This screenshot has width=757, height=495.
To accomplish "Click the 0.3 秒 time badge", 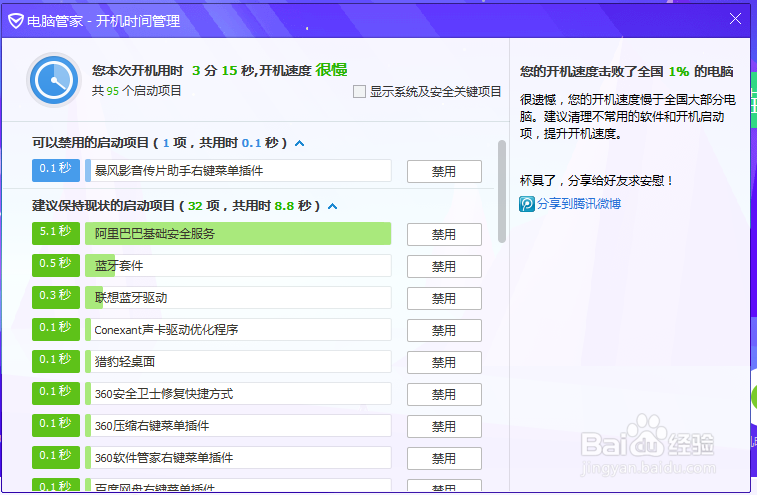I will [x=56, y=297].
